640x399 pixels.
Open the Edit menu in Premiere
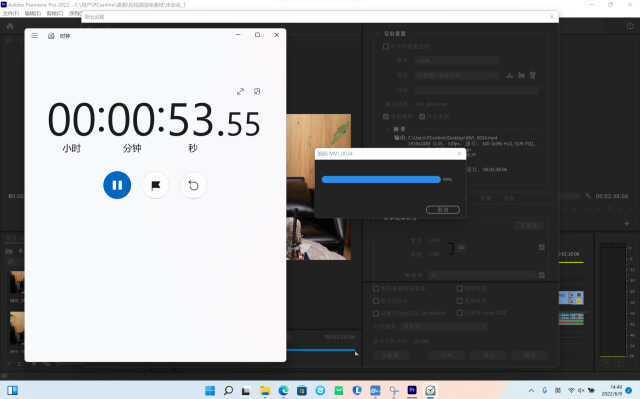click(x=33, y=13)
